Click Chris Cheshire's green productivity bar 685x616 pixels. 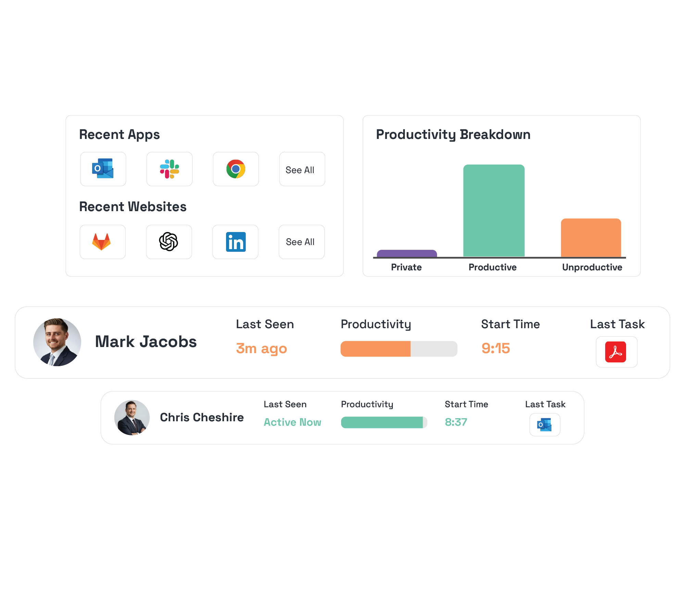pyautogui.click(x=382, y=422)
